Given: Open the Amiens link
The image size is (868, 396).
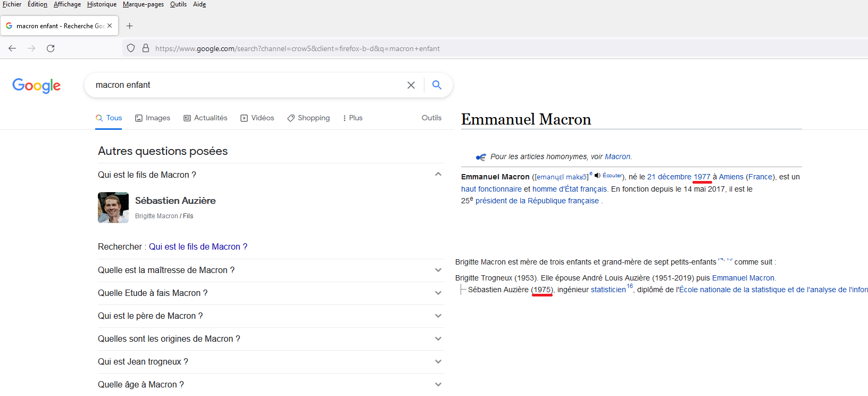Looking at the screenshot, I should (731, 177).
